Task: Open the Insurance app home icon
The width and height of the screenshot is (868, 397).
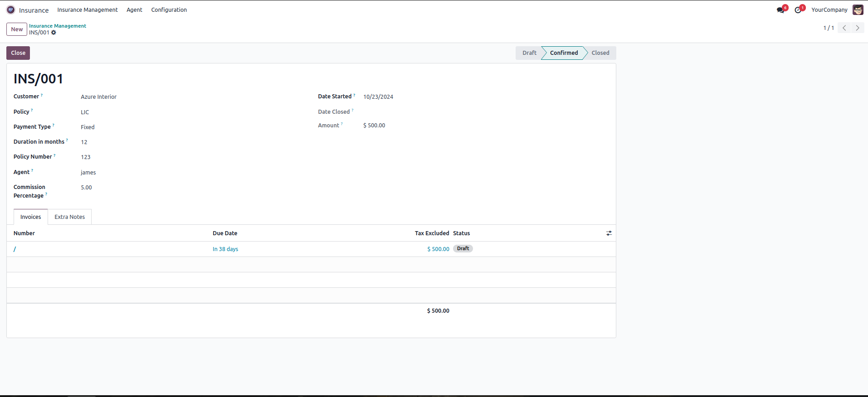Action: point(10,10)
